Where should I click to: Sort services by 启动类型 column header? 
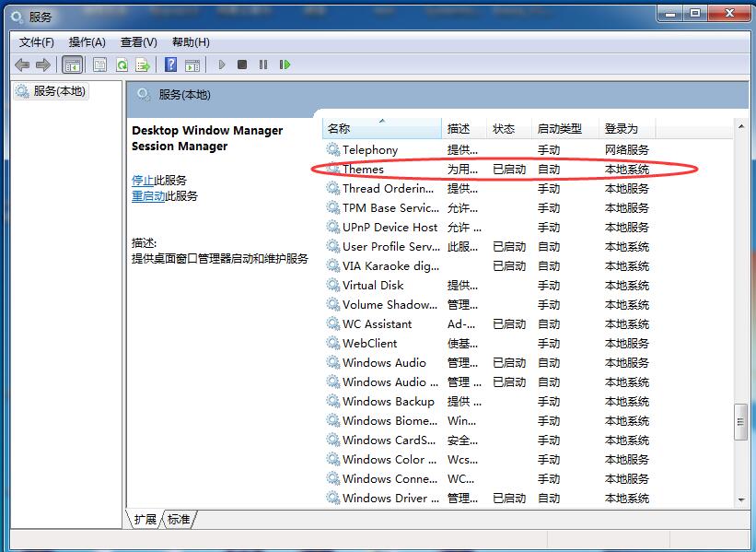560,129
